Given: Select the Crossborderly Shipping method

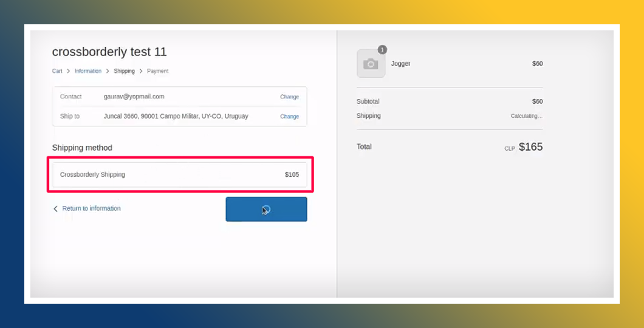Looking at the screenshot, I should tap(92, 174).
